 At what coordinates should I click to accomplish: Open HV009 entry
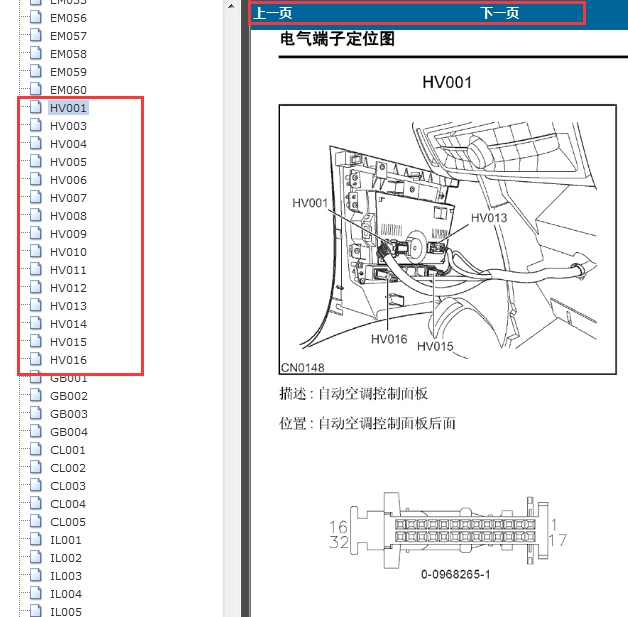(68, 234)
